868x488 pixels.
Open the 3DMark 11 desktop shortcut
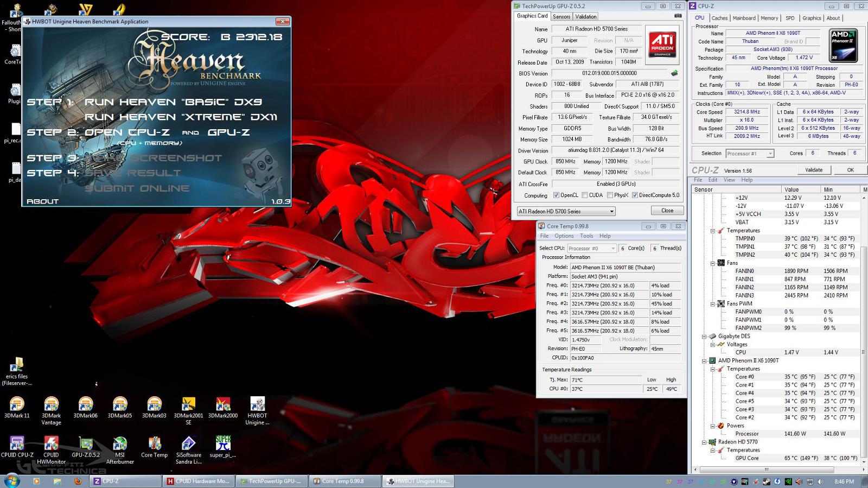point(17,407)
